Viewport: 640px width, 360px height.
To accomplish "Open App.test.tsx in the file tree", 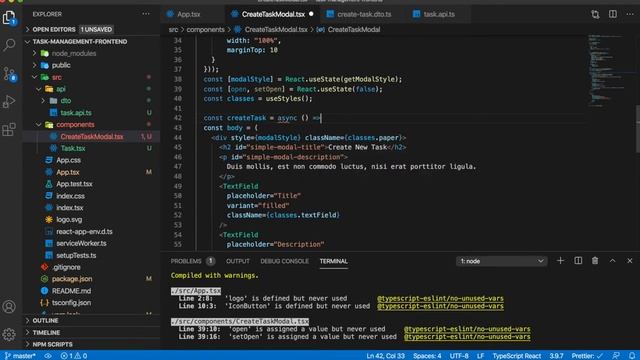I will [x=74, y=184].
